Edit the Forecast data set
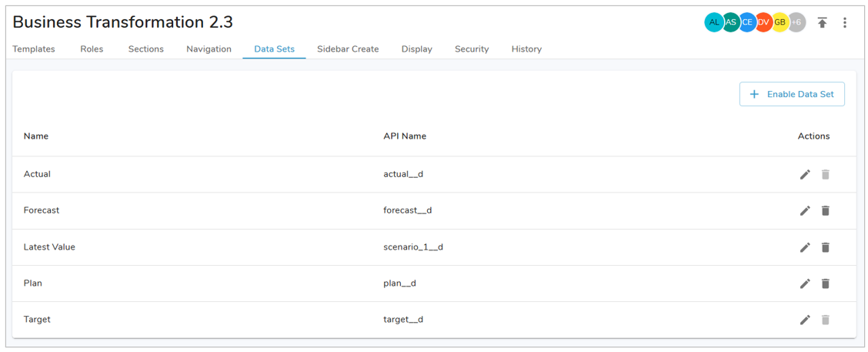Image resolution: width=868 pixels, height=352 pixels. tap(805, 211)
